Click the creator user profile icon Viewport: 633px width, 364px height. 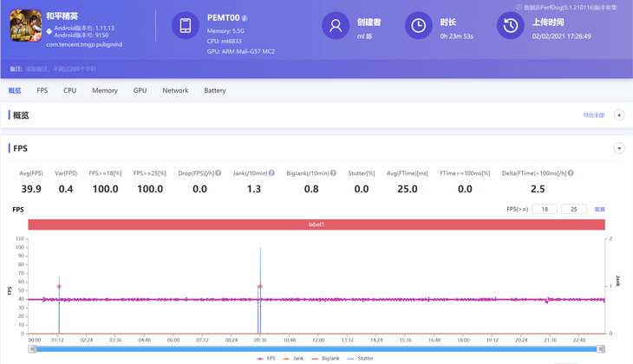(335, 26)
